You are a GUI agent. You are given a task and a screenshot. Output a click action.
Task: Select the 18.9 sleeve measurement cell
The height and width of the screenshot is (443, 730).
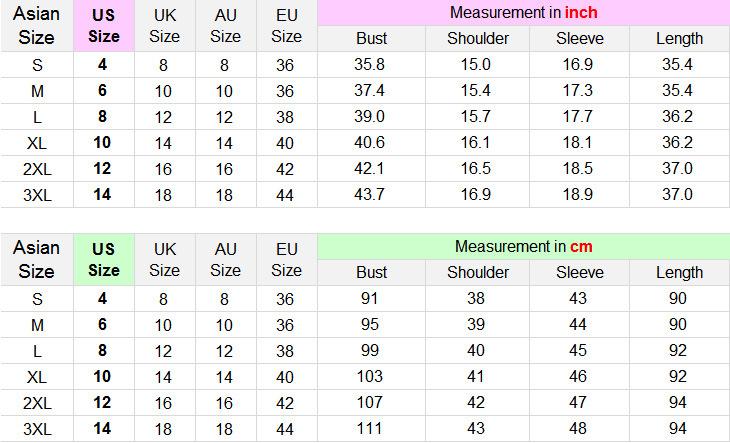(580, 194)
